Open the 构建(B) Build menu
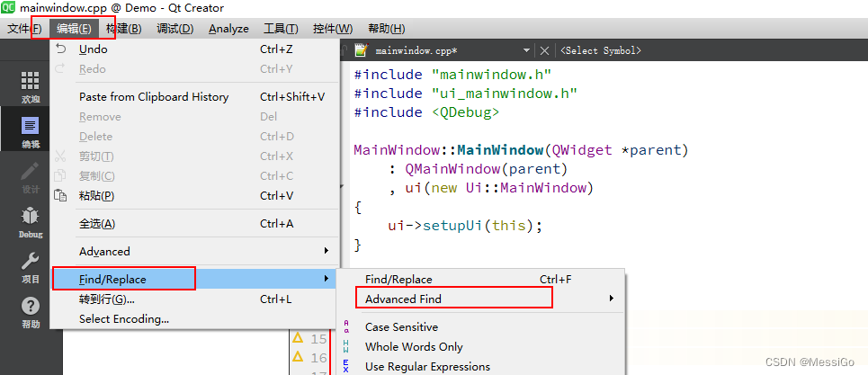This screenshot has width=868, height=375. 123,29
